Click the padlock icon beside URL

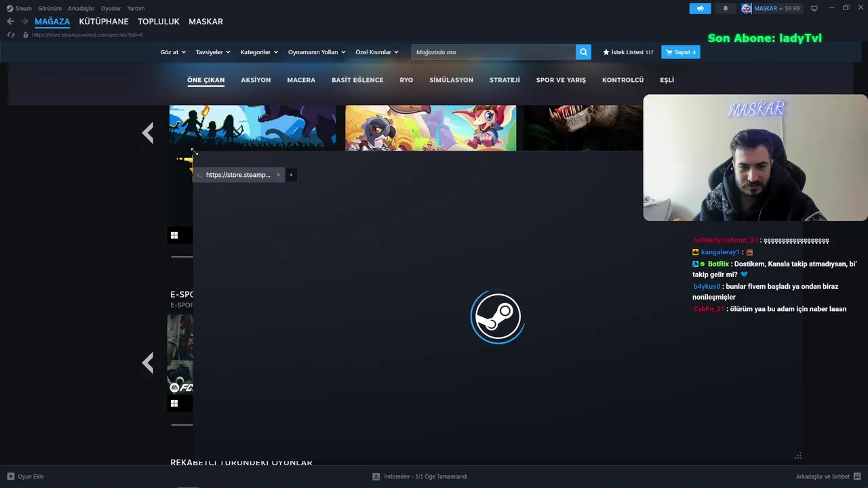point(26,35)
